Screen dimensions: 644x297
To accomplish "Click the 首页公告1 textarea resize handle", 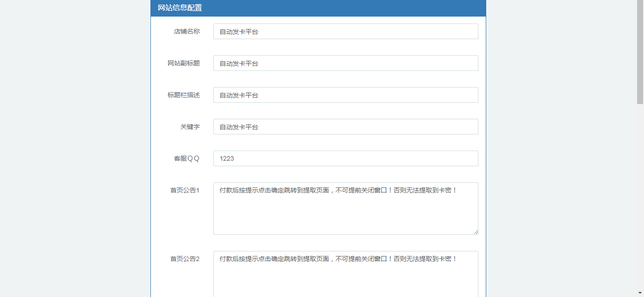I will (476, 232).
